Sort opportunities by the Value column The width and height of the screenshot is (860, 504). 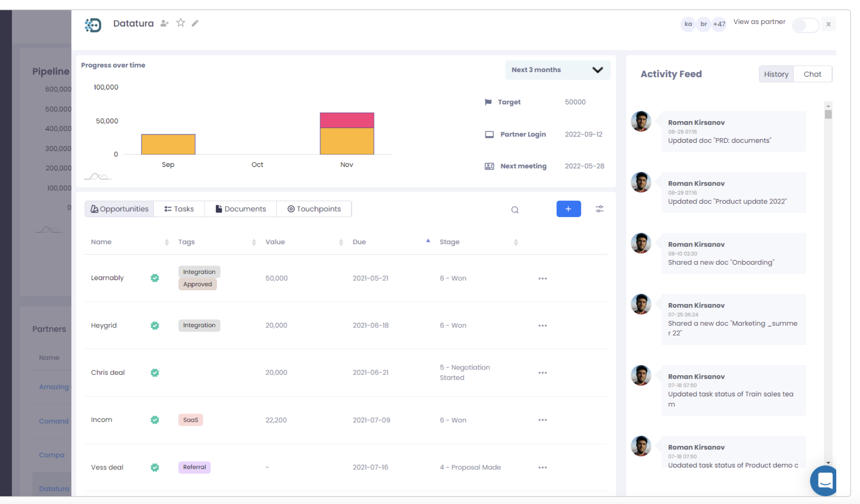pyautogui.click(x=341, y=242)
